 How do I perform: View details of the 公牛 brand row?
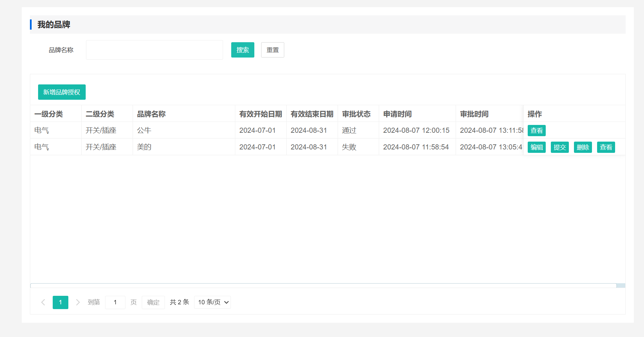(x=536, y=131)
